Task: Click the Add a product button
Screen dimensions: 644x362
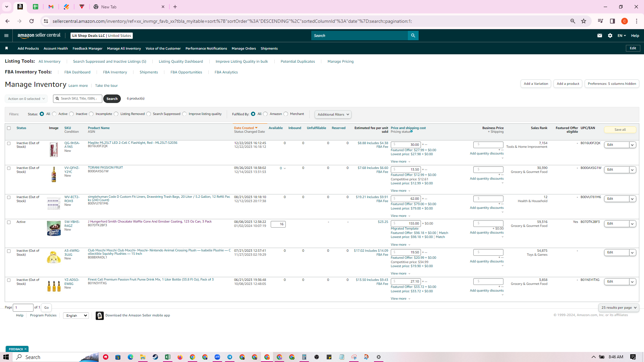Action: (x=568, y=84)
